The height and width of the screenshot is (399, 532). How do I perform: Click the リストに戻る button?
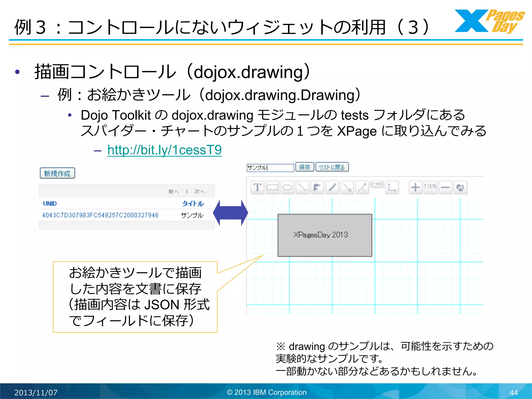[x=332, y=167]
